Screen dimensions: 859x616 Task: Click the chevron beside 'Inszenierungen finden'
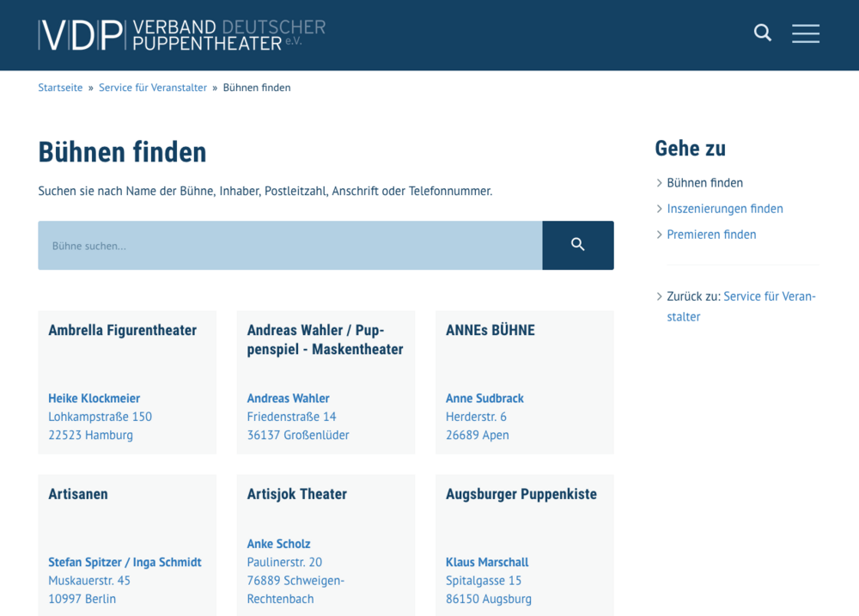(x=659, y=209)
